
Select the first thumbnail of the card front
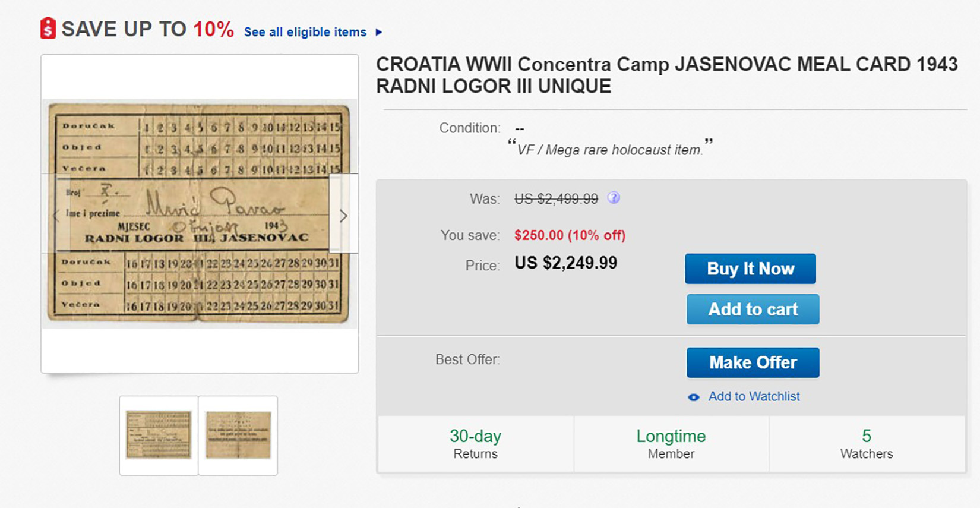[x=159, y=435]
